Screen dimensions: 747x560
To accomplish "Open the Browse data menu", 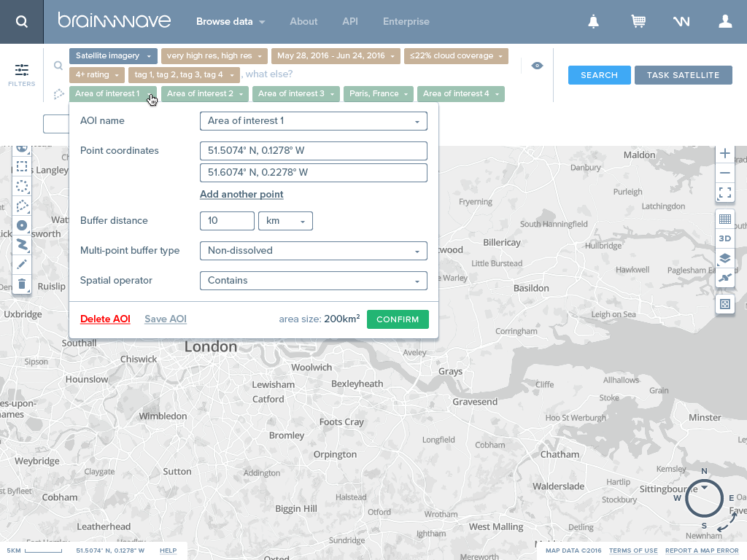I will pos(231,21).
